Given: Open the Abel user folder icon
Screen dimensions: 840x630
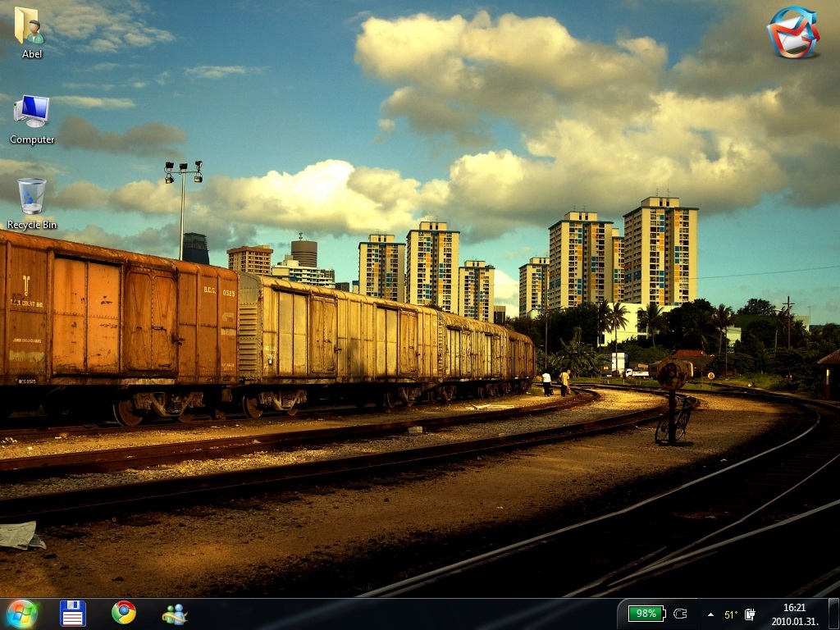Looking at the screenshot, I should pyautogui.click(x=31, y=26).
